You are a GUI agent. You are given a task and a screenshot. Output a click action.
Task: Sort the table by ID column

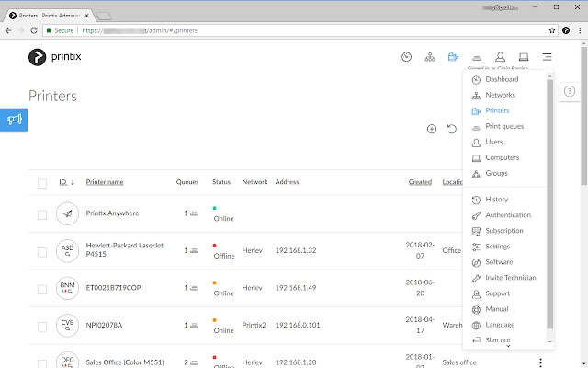(x=63, y=182)
